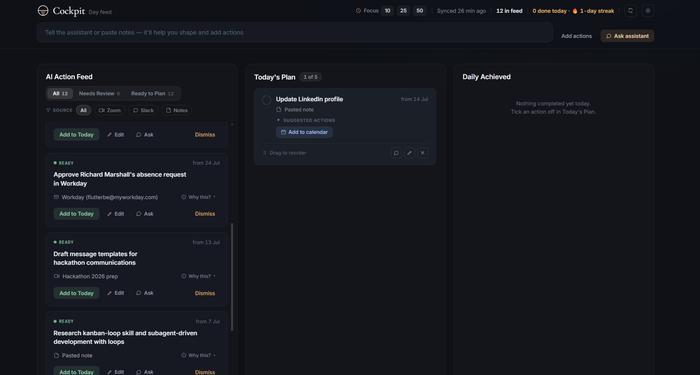Ask about the kanban-loop research action
Image resolution: width=700 pixels, height=375 pixels.
click(x=145, y=372)
